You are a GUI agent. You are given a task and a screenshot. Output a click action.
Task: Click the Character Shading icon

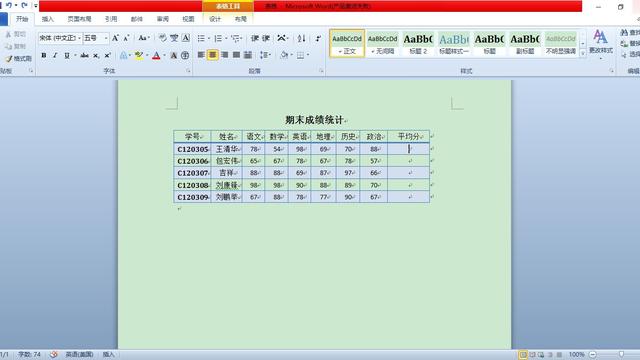[x=173, y=55]
